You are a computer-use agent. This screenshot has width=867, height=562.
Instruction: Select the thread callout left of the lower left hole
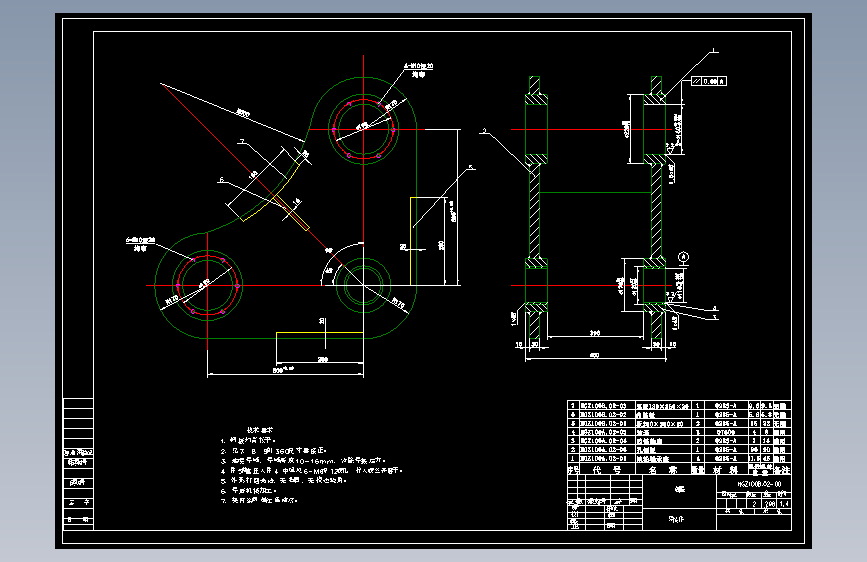(140, 244)
